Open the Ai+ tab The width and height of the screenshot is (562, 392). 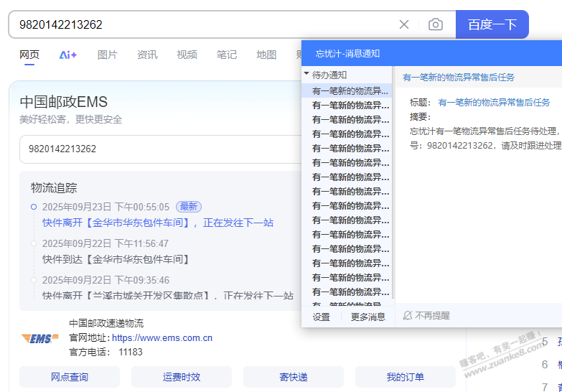click(x=68, y=55)
